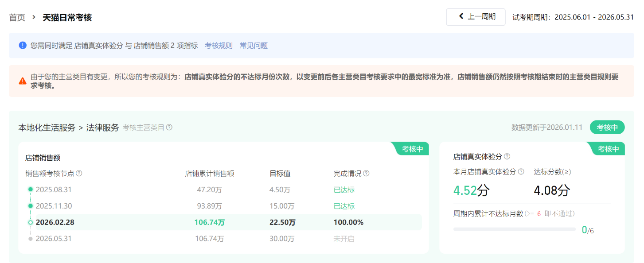Click the 不达标月数 progress bar
644x263 pixels.
(x=514, y=229)
